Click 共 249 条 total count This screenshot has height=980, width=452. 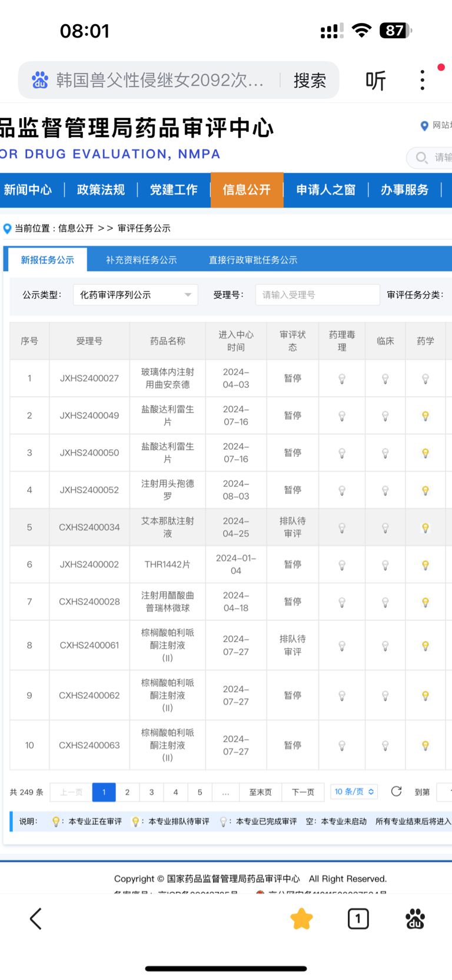pos(26,792)
